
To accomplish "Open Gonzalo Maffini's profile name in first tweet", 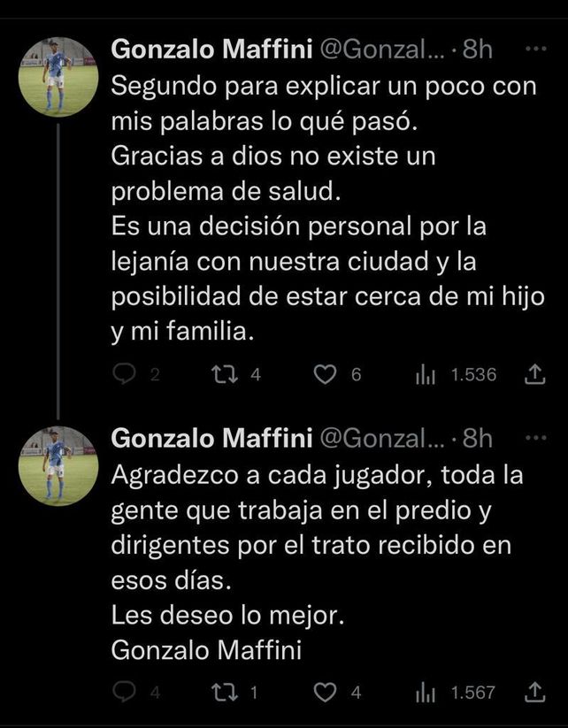I will pyautogui.click(x=211, y=50).
